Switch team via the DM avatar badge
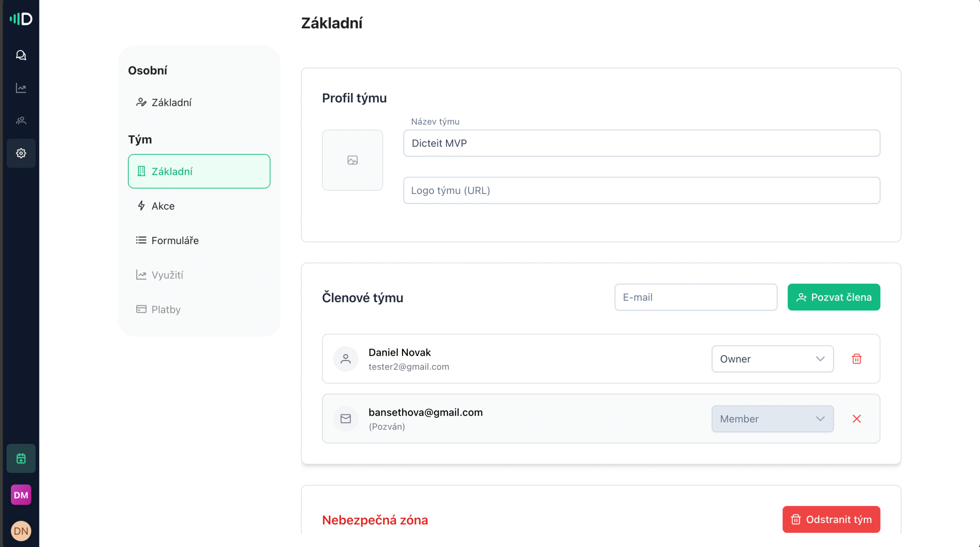Screen dimensions: 980x547 pos(21,495)
